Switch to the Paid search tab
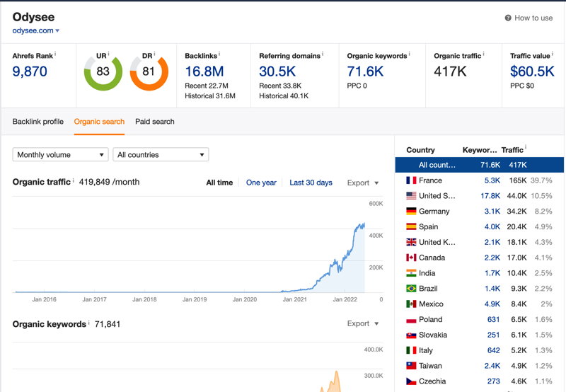This screenshot has height=392, width=566. [154, 122]
